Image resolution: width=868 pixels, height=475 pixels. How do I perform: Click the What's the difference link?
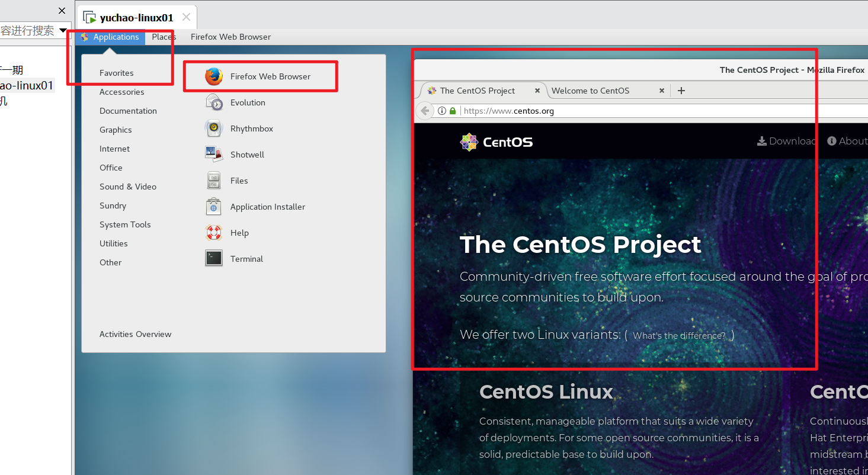pyautogui.click(x=679, y=336)
